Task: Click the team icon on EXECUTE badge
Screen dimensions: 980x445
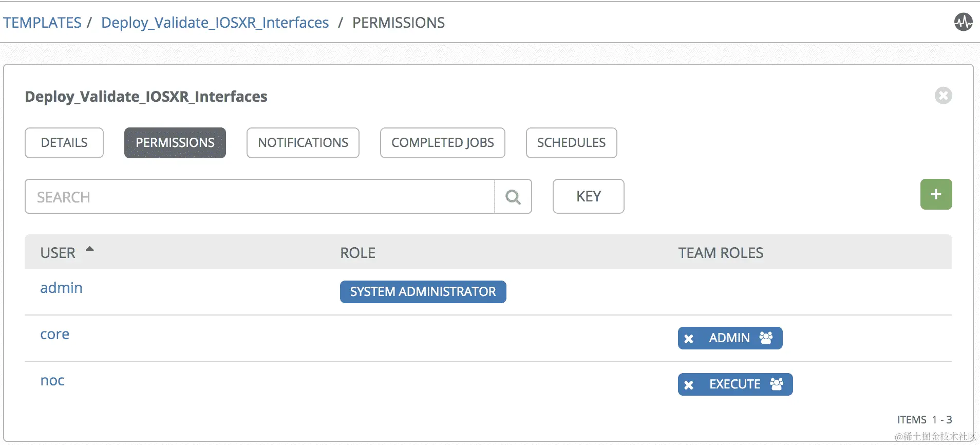Action: (777, 384)
